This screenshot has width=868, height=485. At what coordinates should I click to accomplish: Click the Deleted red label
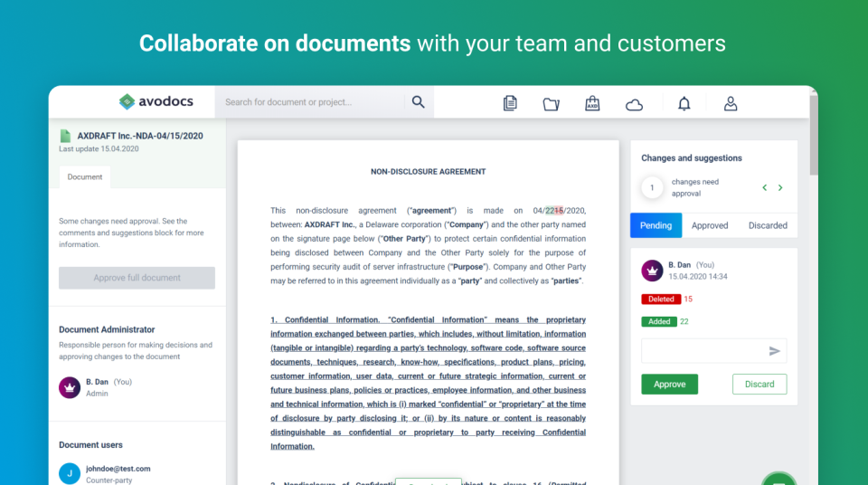[661, 299]
